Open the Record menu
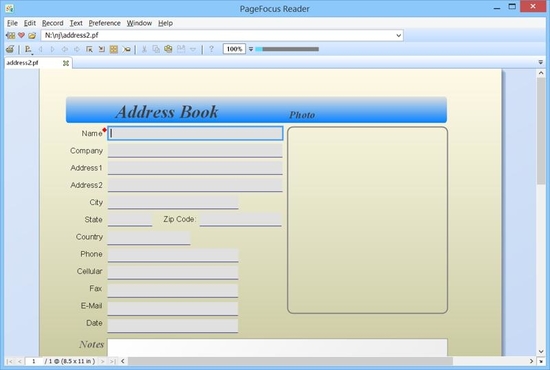550x370 pixels. click(x=53, y=23)
